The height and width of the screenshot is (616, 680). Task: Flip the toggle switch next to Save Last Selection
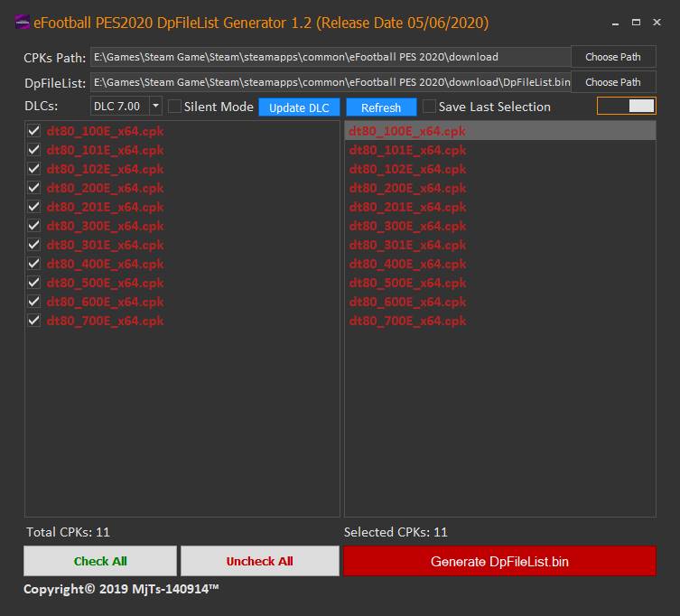(626, 106)
